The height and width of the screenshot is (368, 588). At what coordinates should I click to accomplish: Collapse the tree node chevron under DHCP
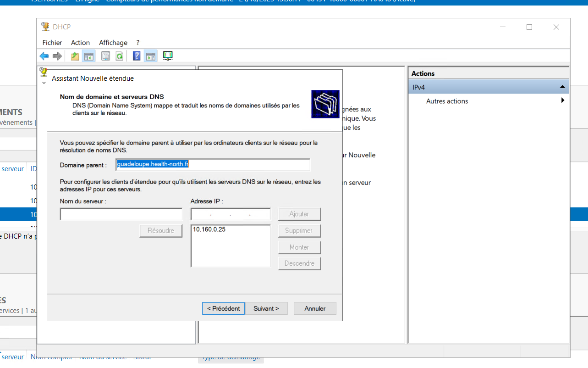tap(44, 83)
